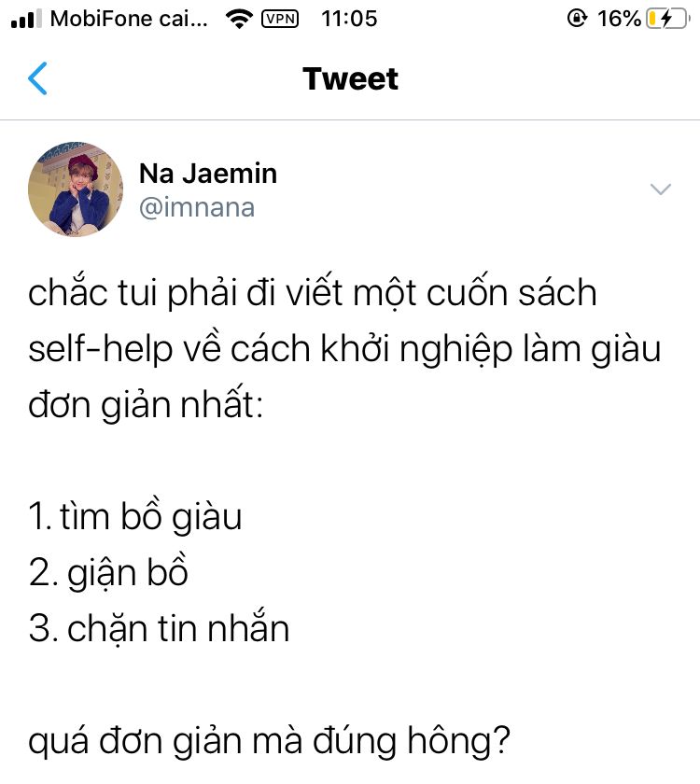Tap the Tweet header title

pyautogui.click(x=351, y=79)
